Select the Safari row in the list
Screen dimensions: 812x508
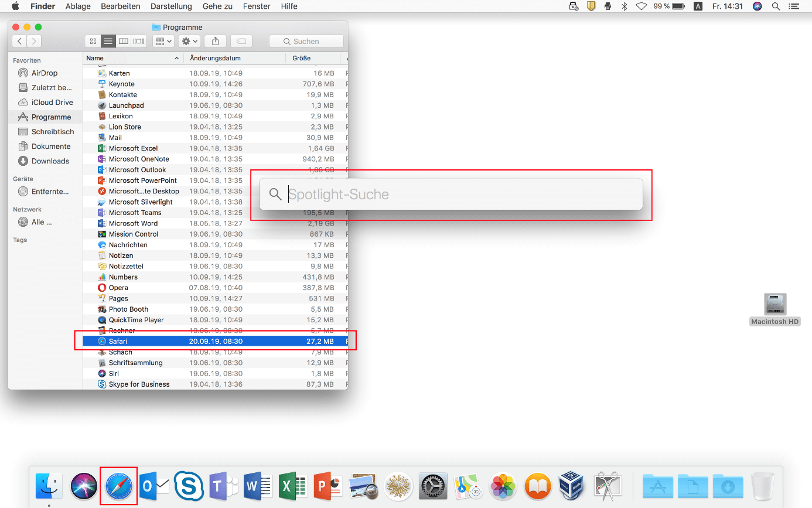(215, 341)
